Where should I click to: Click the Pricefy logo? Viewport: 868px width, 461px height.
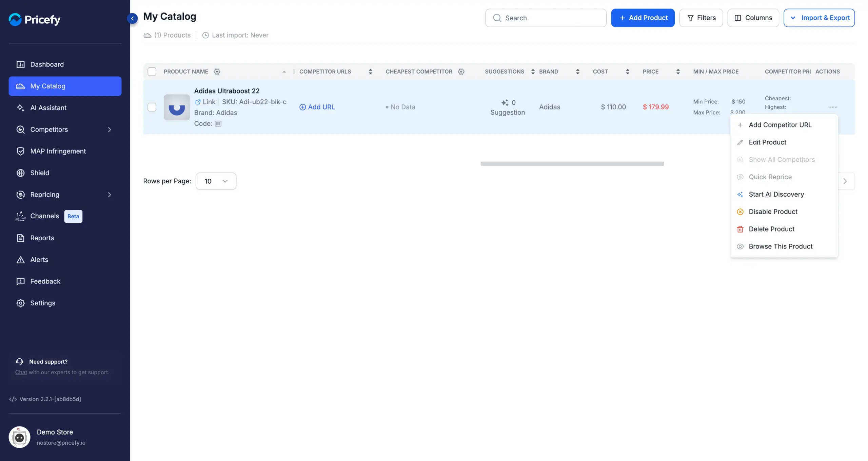point(34,19)
